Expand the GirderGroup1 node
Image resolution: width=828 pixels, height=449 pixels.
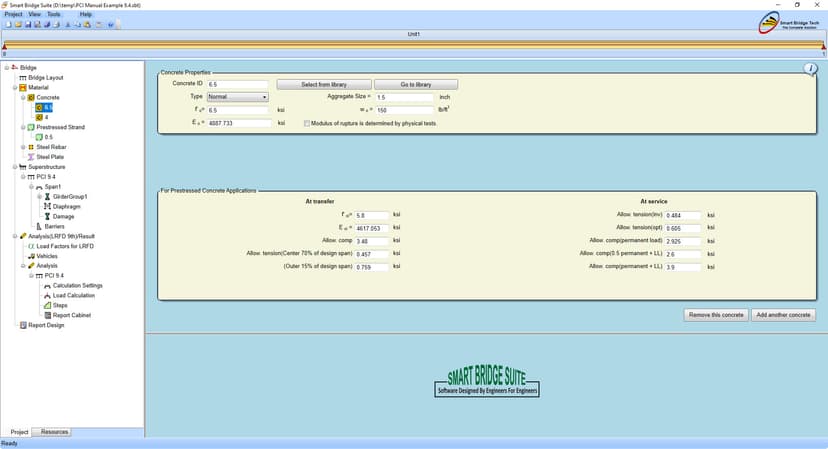[x=40, y=197]
